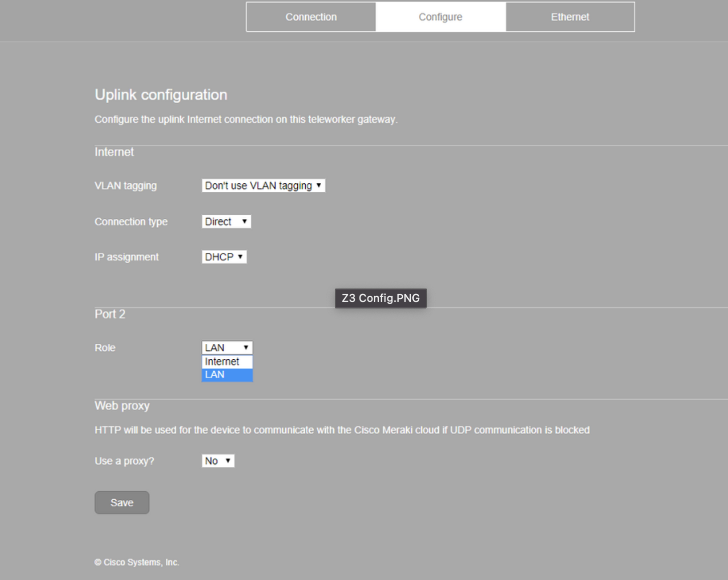Click the Don't use VLAN tagging arrow
This screenshot has width=728, height=580.
(319, 185)
